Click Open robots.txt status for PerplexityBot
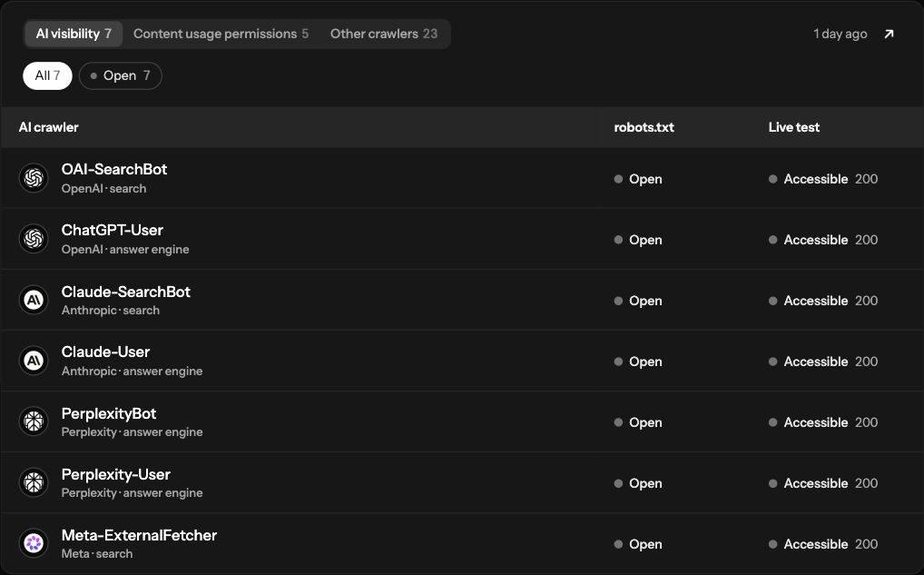924x575 pixels. (x=638, y=422)
